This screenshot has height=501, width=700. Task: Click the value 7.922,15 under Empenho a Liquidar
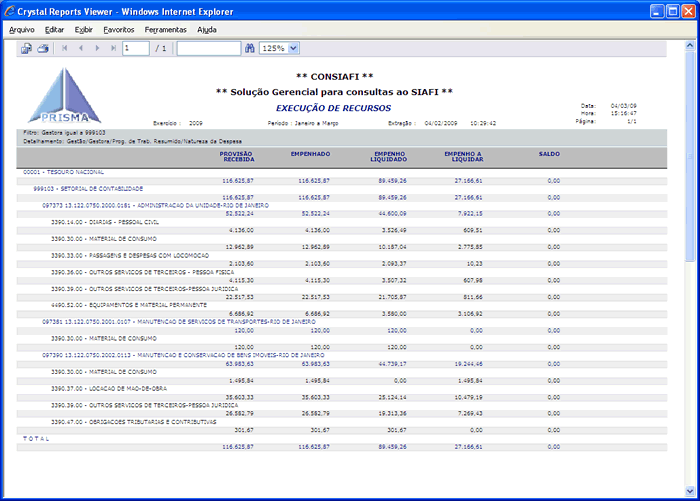point(470,214)
